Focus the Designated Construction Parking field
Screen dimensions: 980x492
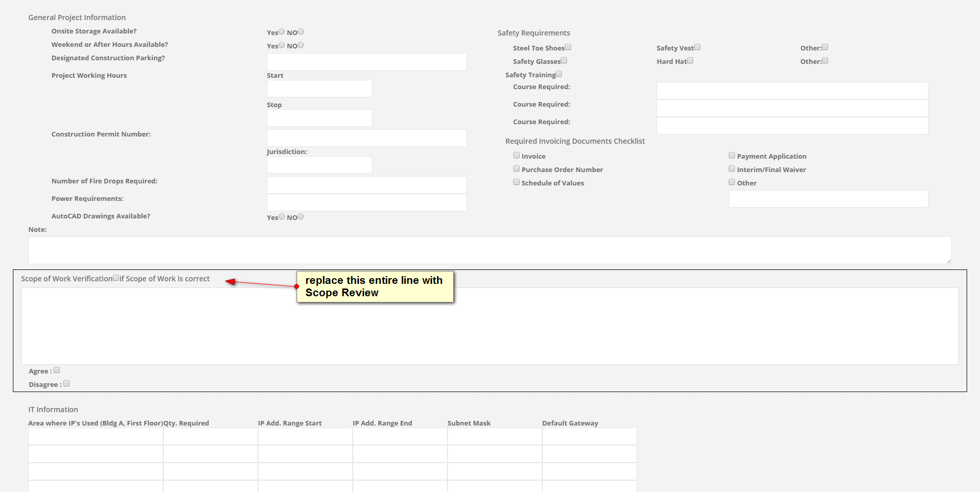[367, 62]
